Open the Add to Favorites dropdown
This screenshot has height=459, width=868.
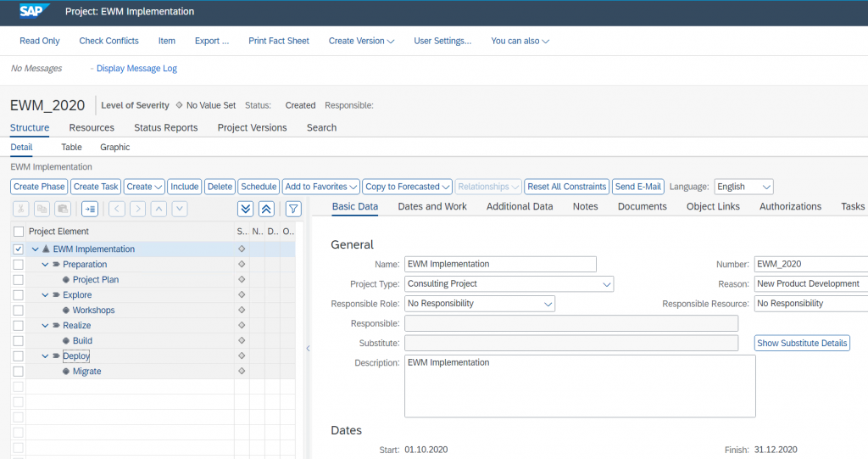point(321,187)
